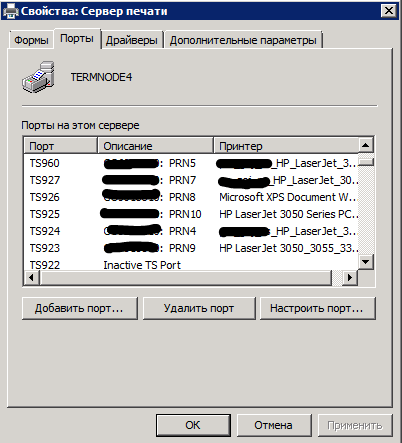Open the Дополнительные параметры tab

243,40
